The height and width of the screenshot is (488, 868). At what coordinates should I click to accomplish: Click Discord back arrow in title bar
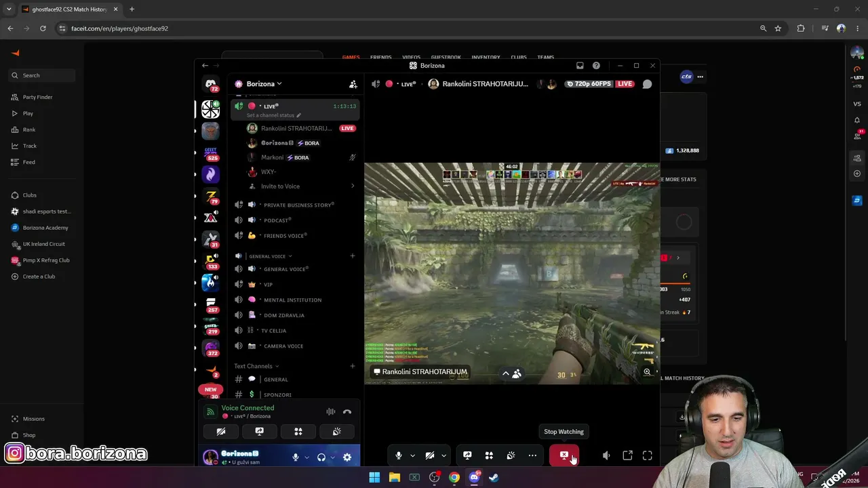205,66
